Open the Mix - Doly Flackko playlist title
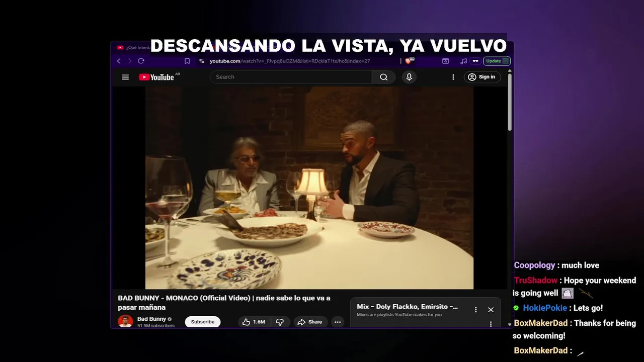Viewport: 644px width, 362px height. (408, 306)
